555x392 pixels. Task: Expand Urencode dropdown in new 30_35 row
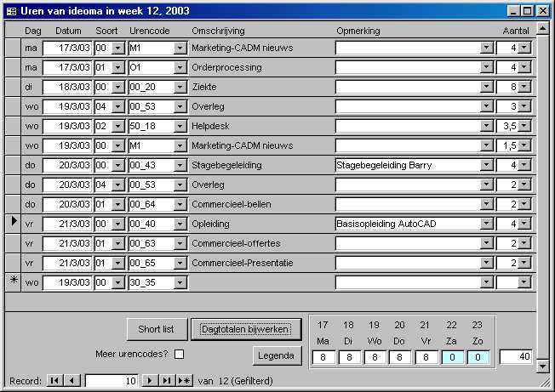(x=180, y=282)
